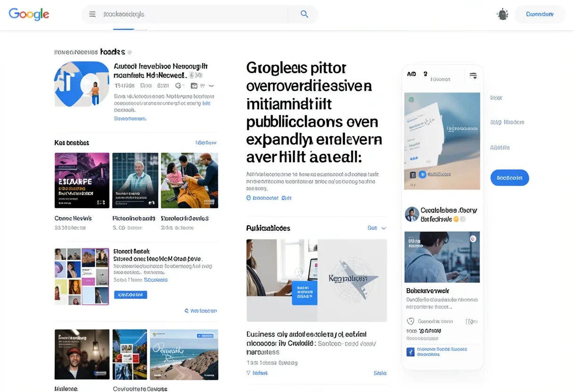Click the square image icon in feature meta row
Screen dimensions: 573x392
coord(194,86)
